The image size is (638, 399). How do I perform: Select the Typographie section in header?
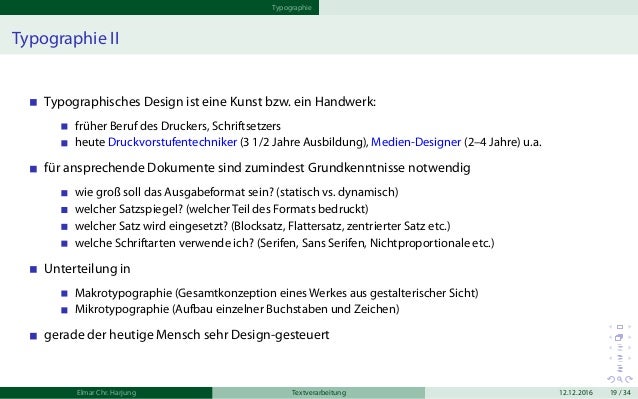(x=291, y=7)
